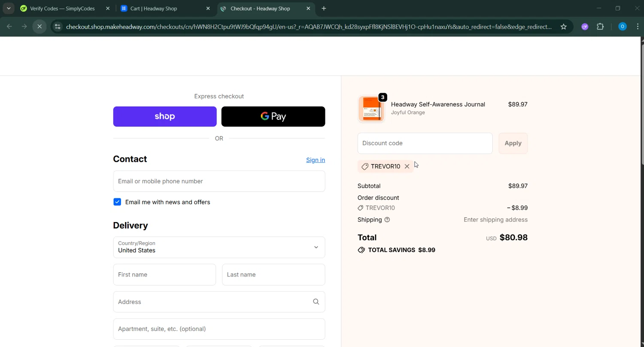The width and height of the screenshot is (644, 347).
Task: Close the Checkout - Headway Shop tab
Action: (x=308, y=9)
